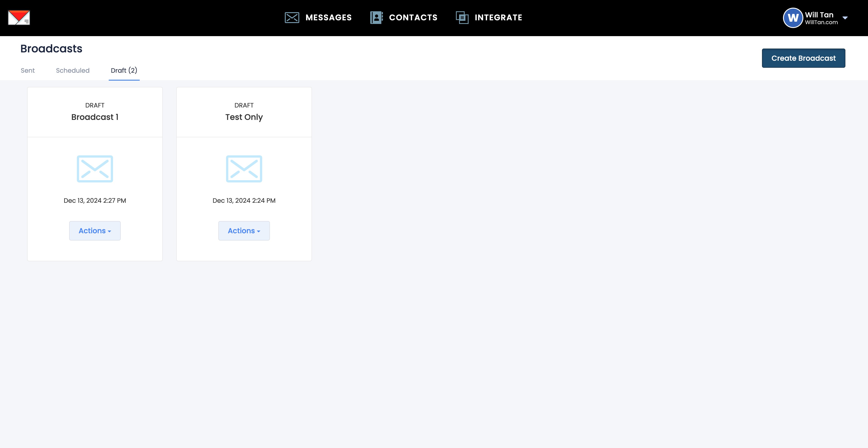Open the app logo icon top-left
Viewport: 868px width, 448px height.
pyautogui.click(x=19, y=17)
